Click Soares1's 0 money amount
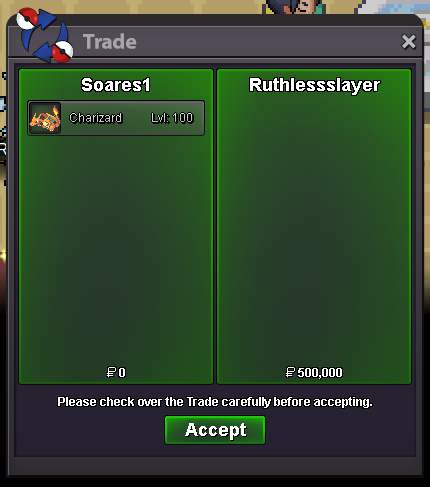430x487 pixels. [122, 372]
